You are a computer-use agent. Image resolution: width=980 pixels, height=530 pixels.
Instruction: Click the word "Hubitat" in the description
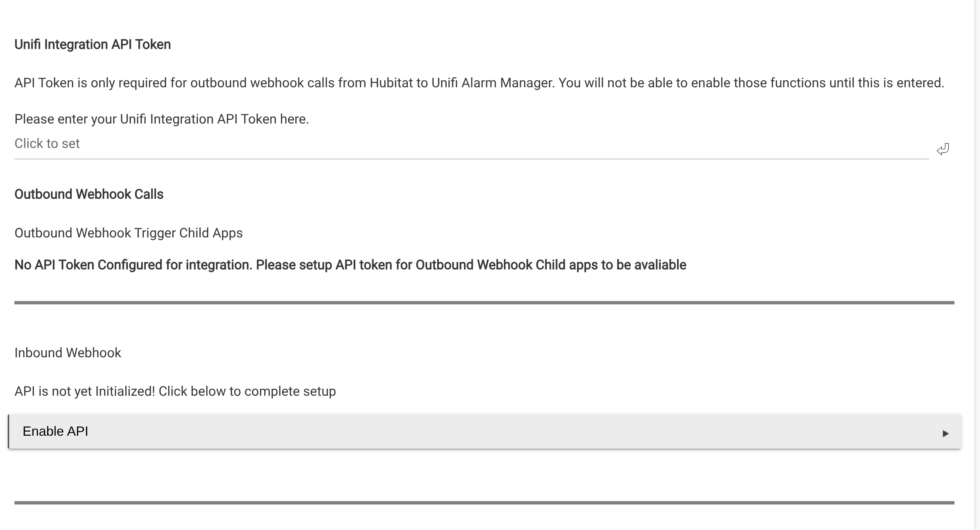[x=391, y=83]
